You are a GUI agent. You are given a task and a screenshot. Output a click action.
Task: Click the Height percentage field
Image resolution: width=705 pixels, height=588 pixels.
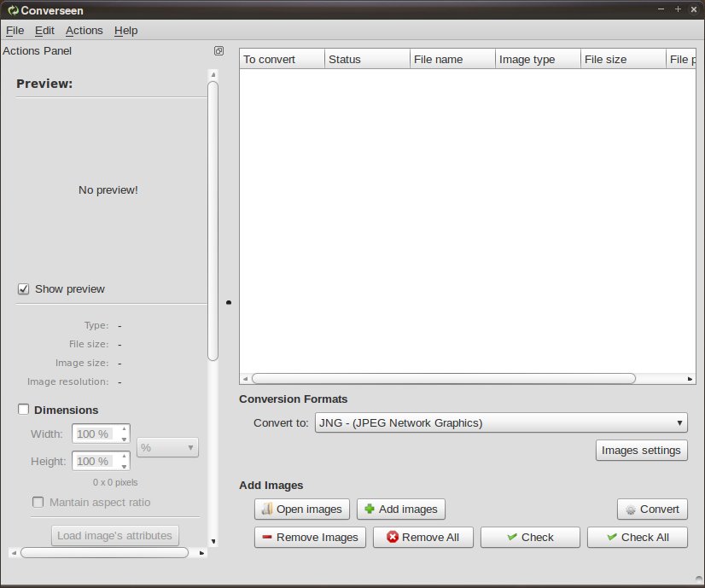96,461
